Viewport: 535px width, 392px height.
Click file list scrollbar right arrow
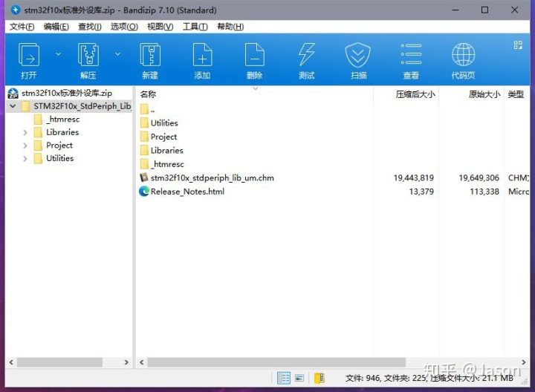click(523, 362)
